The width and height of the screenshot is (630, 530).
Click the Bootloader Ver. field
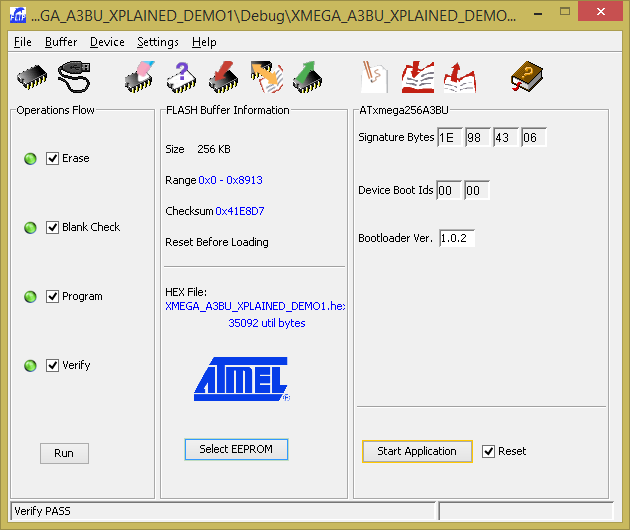click(x=456, y=238)
